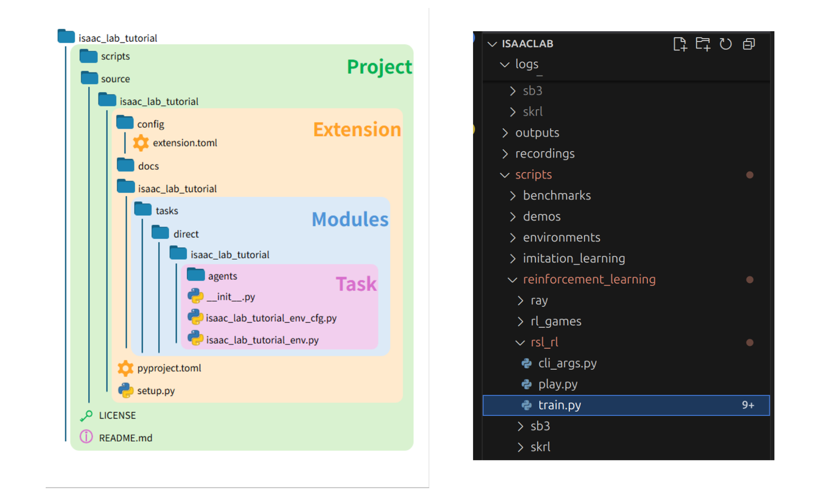815x504 pixels.
Task: Click the Python icon next to play.py
Action: coord(526,384)
